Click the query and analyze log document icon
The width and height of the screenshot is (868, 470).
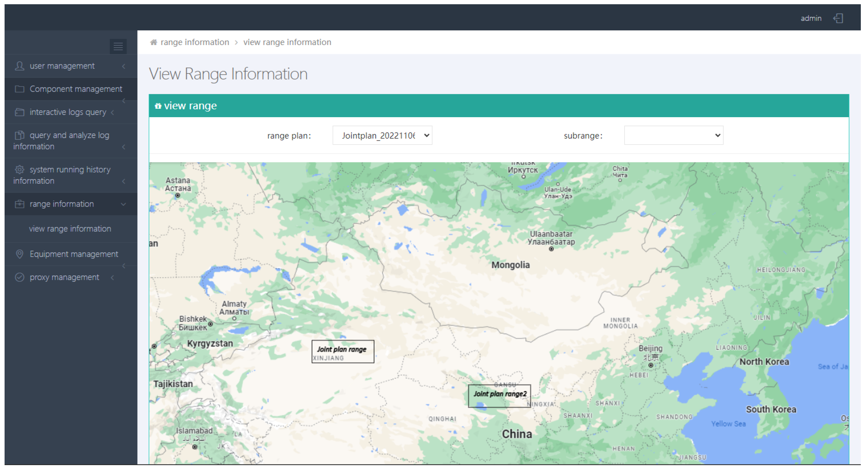point(20,135)
